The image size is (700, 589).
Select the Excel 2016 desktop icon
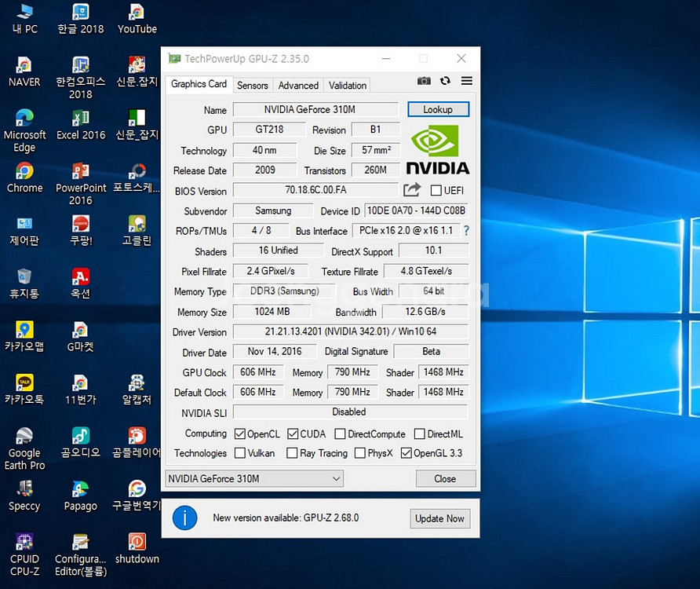[81, 125]
